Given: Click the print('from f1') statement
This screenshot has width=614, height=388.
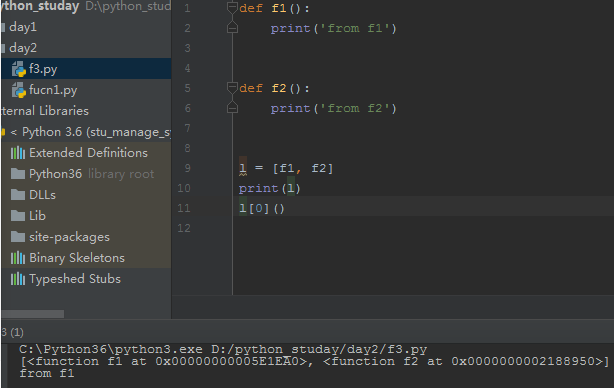Looking at the screenshot, I should pyautogui.click(x=333, y=29).
